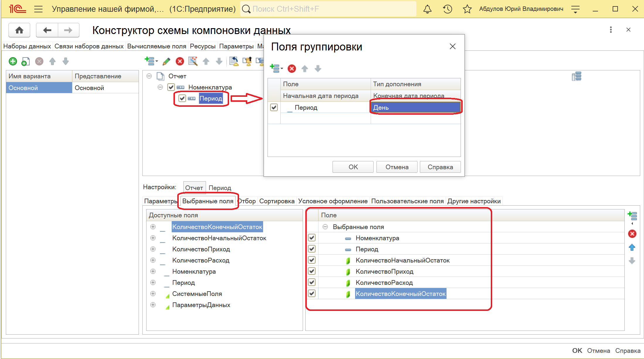Open the three-dot more options menu
The image size is (644, 359).
click(611, 30)
